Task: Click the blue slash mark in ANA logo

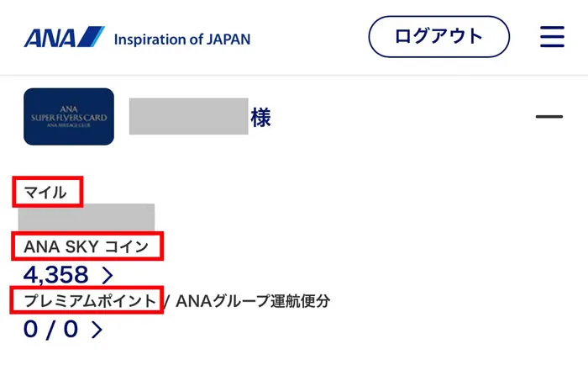Action: pos(91,37)
